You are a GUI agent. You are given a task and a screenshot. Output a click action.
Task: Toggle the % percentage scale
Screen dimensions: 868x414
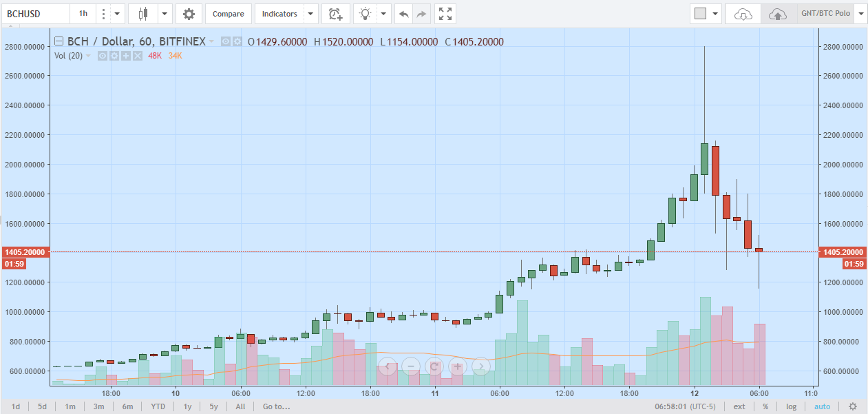pos(765,406)
